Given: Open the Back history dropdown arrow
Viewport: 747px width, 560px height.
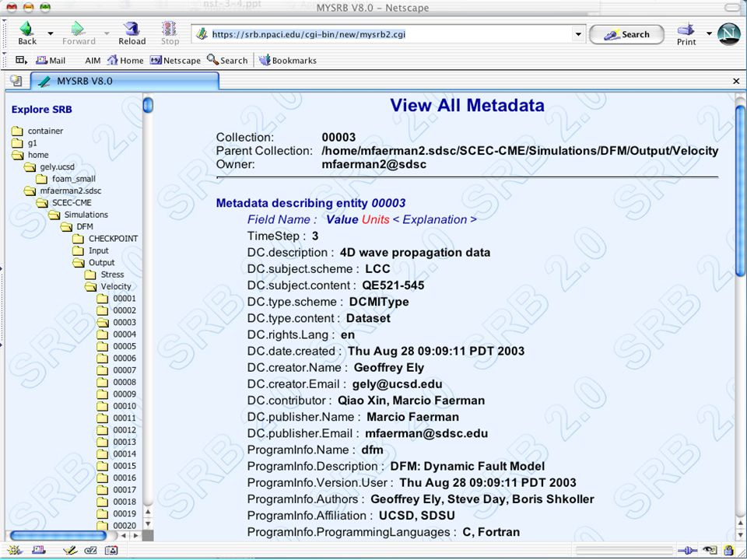Looking at the screenshot, I should (50, 33).
